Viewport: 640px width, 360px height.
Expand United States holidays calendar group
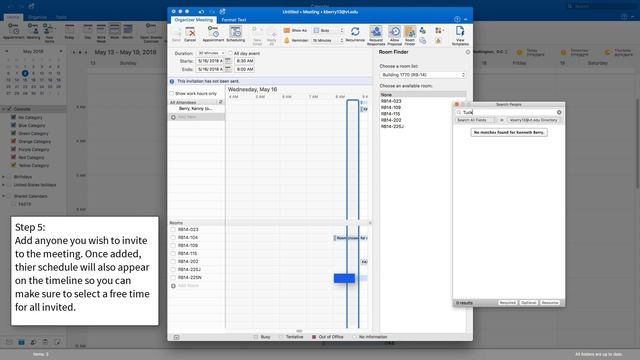pos(4,185)
